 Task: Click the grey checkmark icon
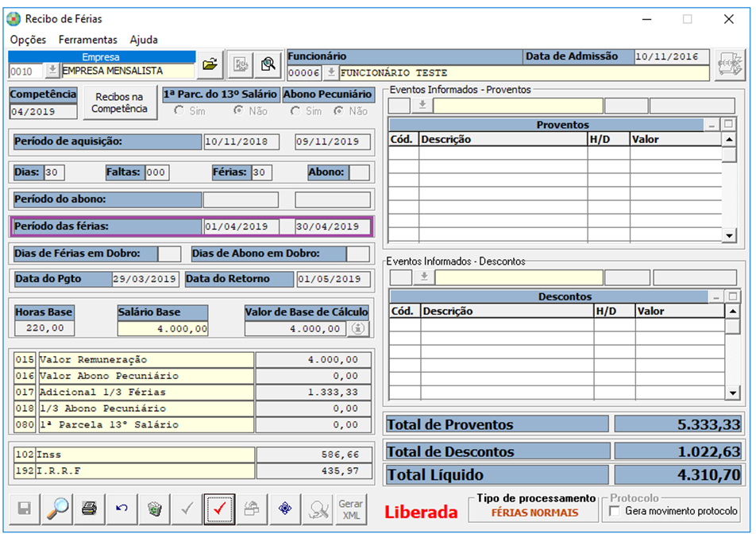187,509
